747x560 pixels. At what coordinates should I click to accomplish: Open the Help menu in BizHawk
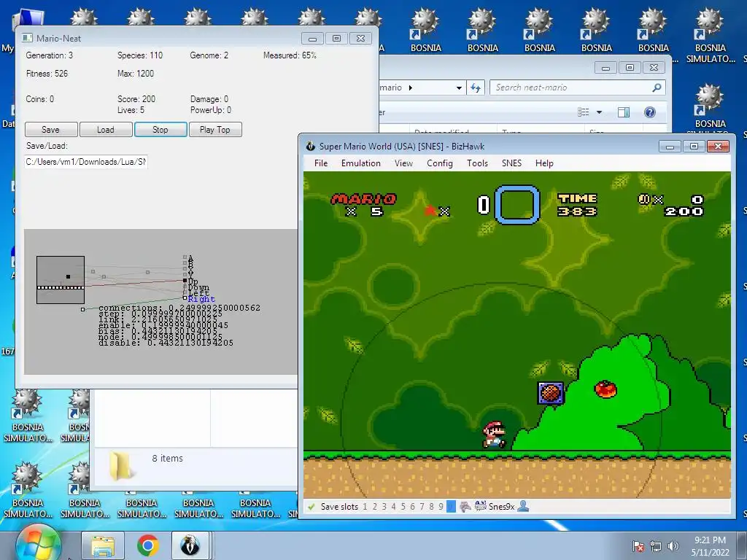tap(544, 163)
